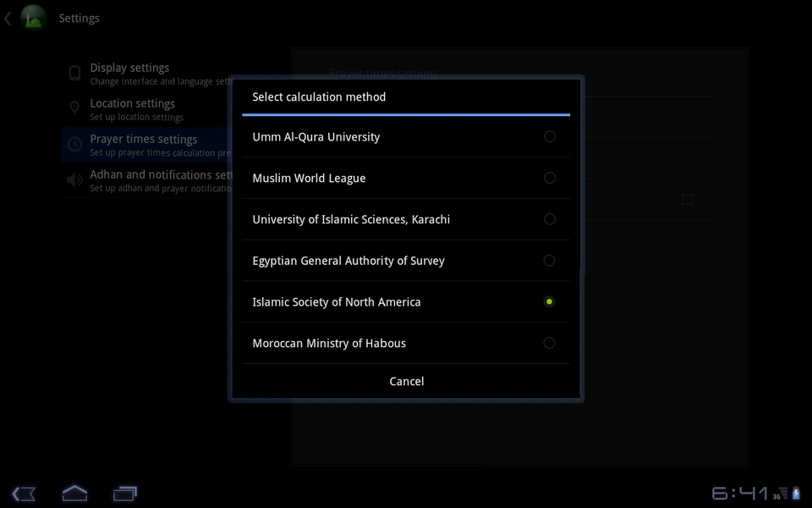Choose Egyptian General Authority of Survey
Screen dimensions: 812x508
pos(406,260)
